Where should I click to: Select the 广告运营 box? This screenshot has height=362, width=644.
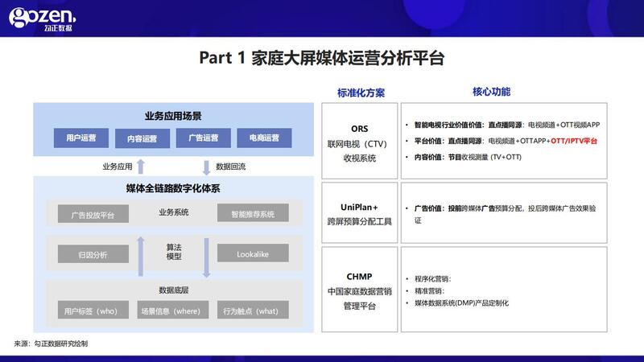pyautogui.click(x=203, y=138)
